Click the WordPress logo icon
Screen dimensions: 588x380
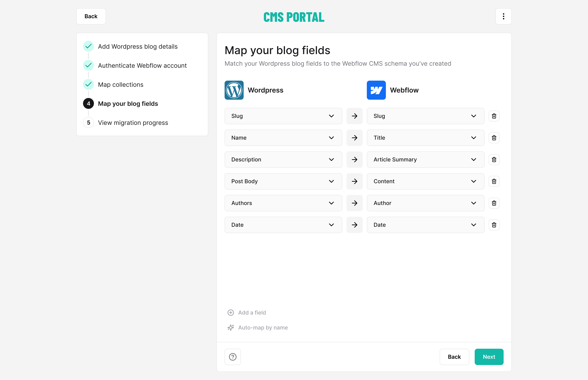[234, 90]
